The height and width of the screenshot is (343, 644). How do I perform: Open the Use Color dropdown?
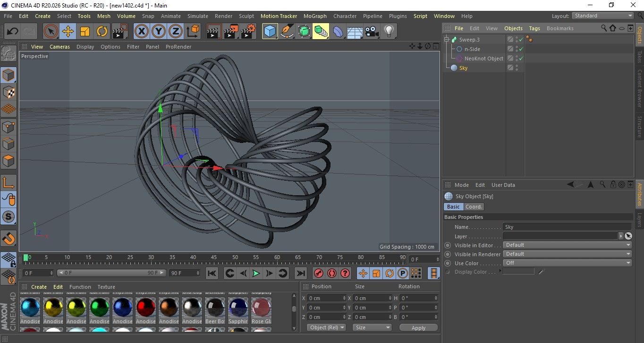pyautogui.click(x=568, y=263)
